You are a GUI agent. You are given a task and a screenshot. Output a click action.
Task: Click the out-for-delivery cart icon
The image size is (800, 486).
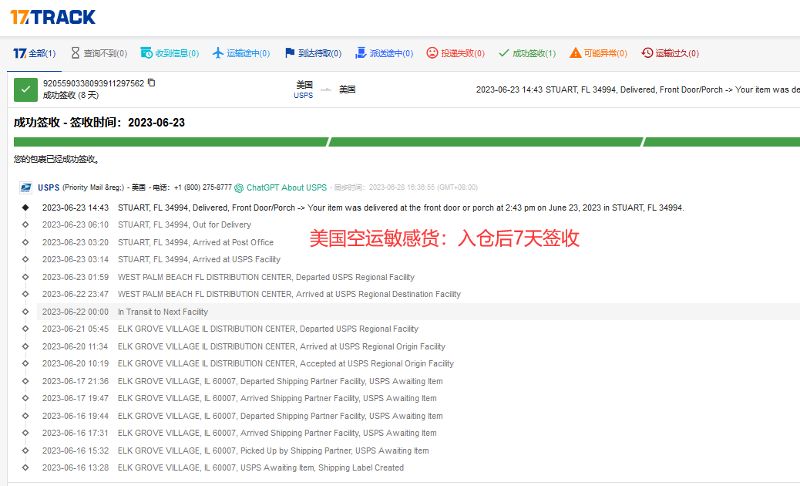pos(361,53)
